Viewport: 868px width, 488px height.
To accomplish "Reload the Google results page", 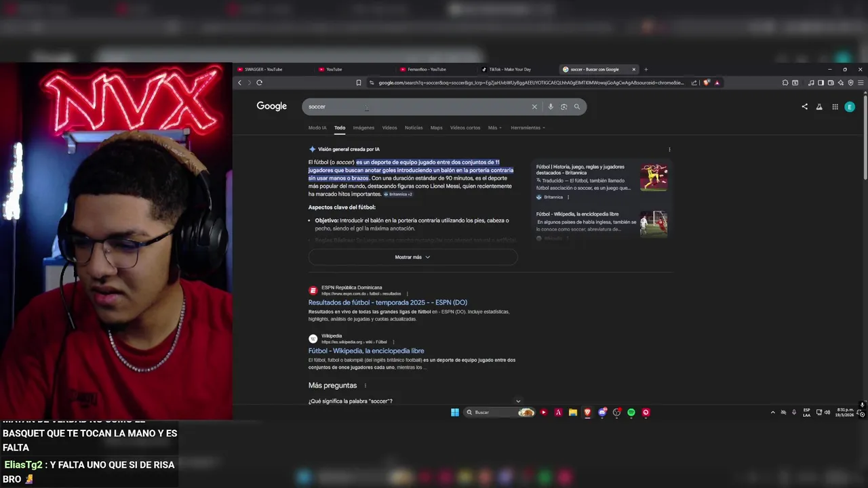I will tap(259, 83).
